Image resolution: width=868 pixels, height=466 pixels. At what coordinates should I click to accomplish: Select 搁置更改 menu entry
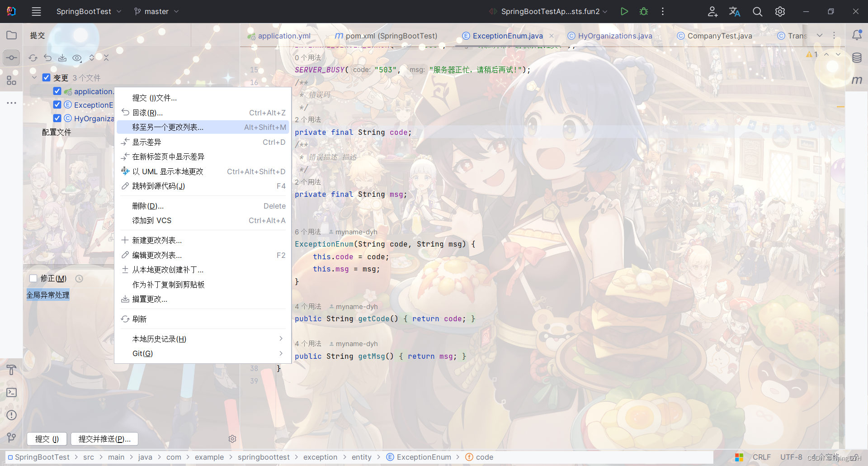tap(203, 299)
